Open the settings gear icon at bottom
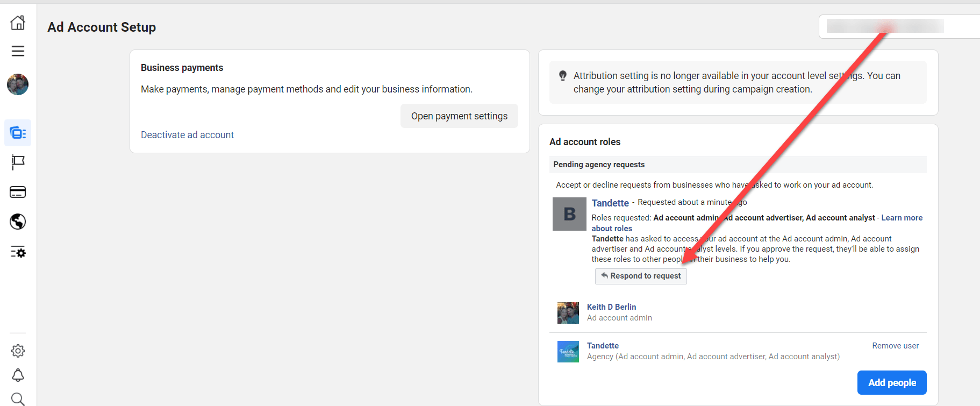The width and height of the screenshot is (980, 406). coord(18,351)
